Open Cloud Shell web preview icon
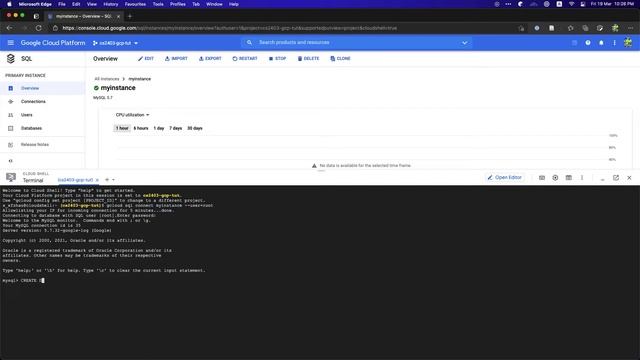Image resolution: width=640 pixels, height=360 pixels. pos(569,178)
